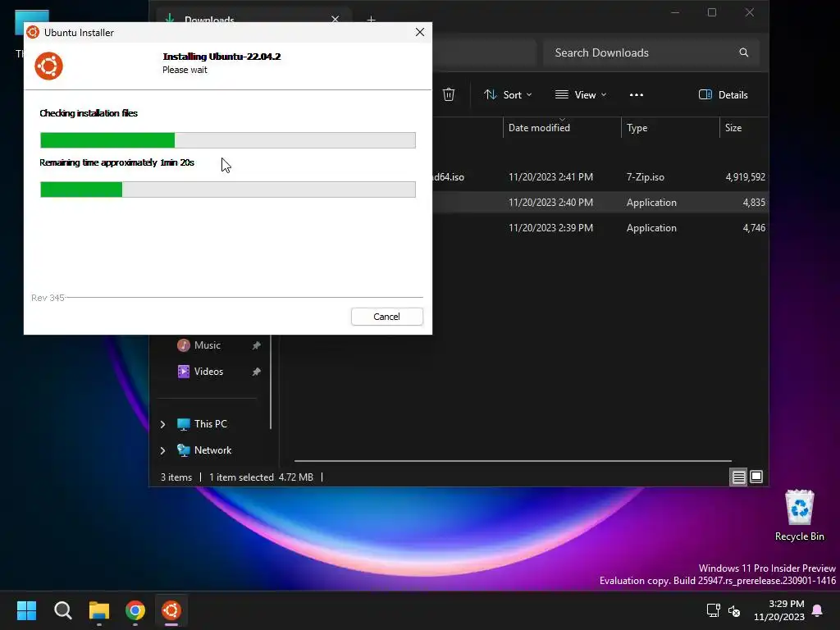Click the 3 items status text
Viewport: 840px width, 630px height.
176,477
